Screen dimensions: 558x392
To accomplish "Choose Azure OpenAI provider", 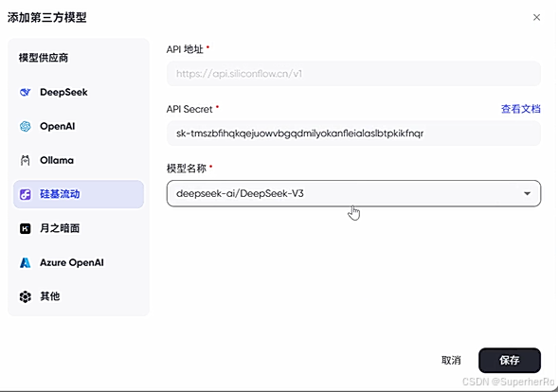I will (79, 262).
